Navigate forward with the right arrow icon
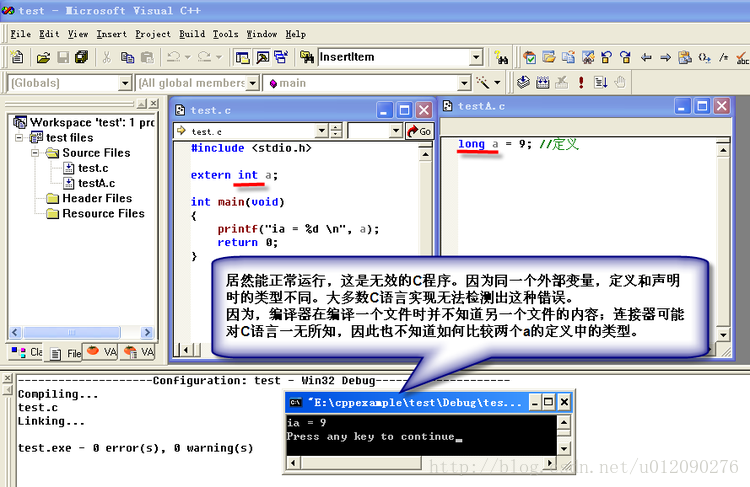The height and width of the screenshot is (487, 750). [665, 57]
